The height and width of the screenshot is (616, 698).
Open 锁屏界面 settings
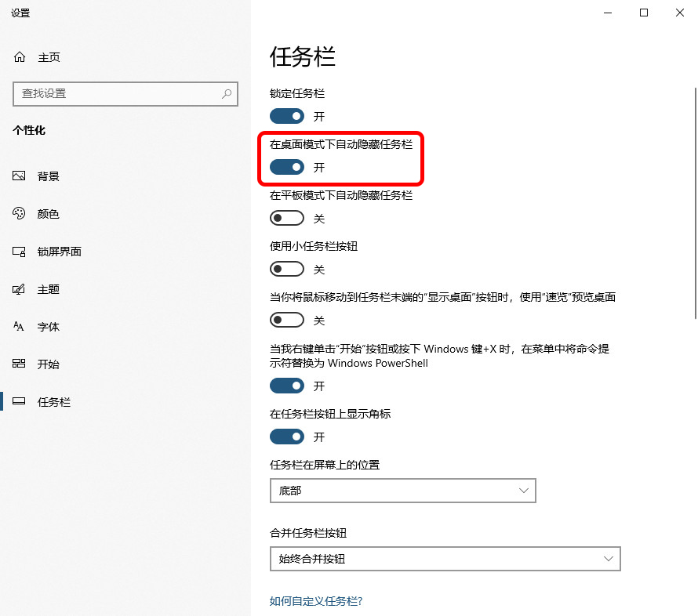(59, 251)
